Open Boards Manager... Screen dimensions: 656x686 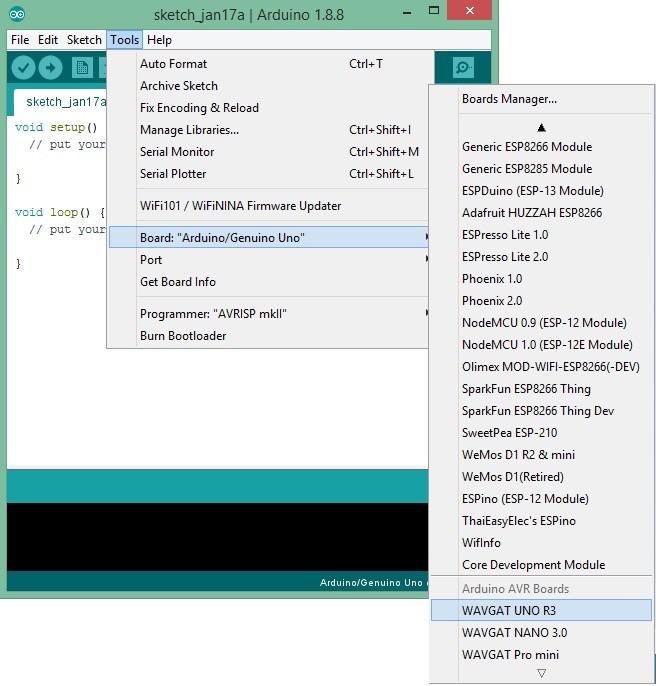pos(541,99)
